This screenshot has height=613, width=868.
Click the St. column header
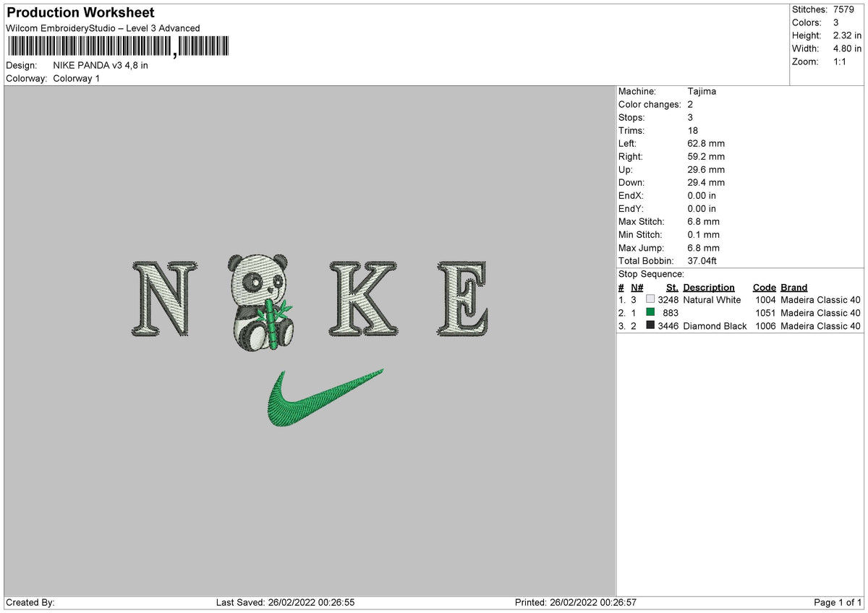[671, 287]
